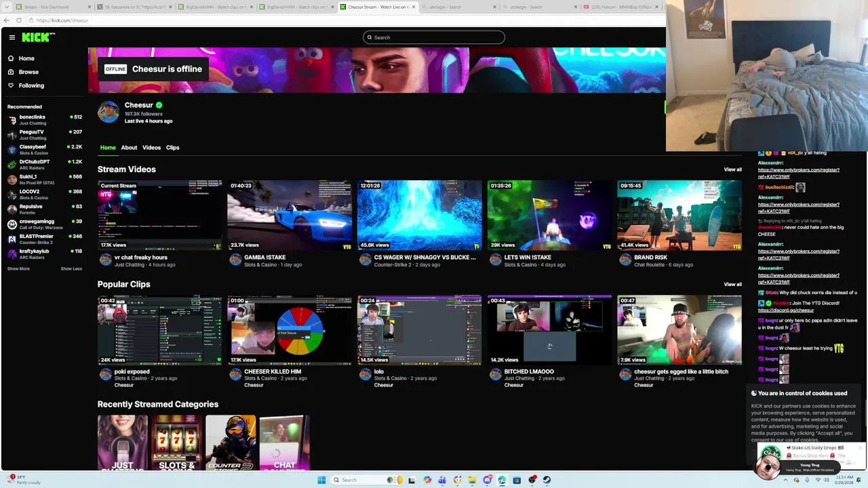Open the browser tab list dropdown
The height and width of the screenshot is (488, 868).
7,7
